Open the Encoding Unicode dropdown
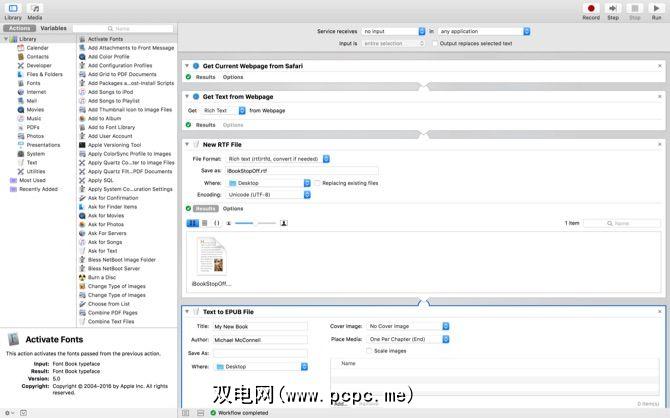Image resolution: width=670 pixels, height=418 pixels. (268, 195)
